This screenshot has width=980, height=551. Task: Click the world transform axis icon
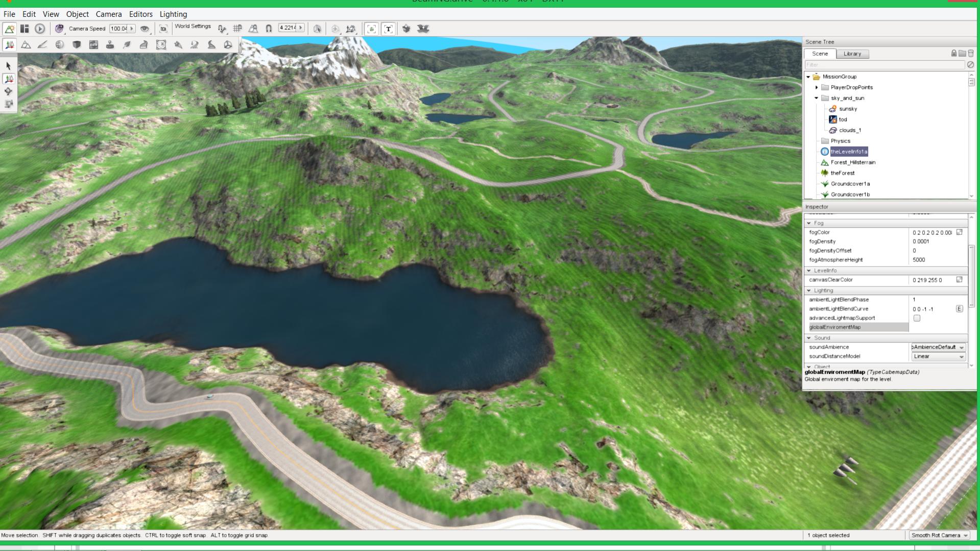pos(350,29)
